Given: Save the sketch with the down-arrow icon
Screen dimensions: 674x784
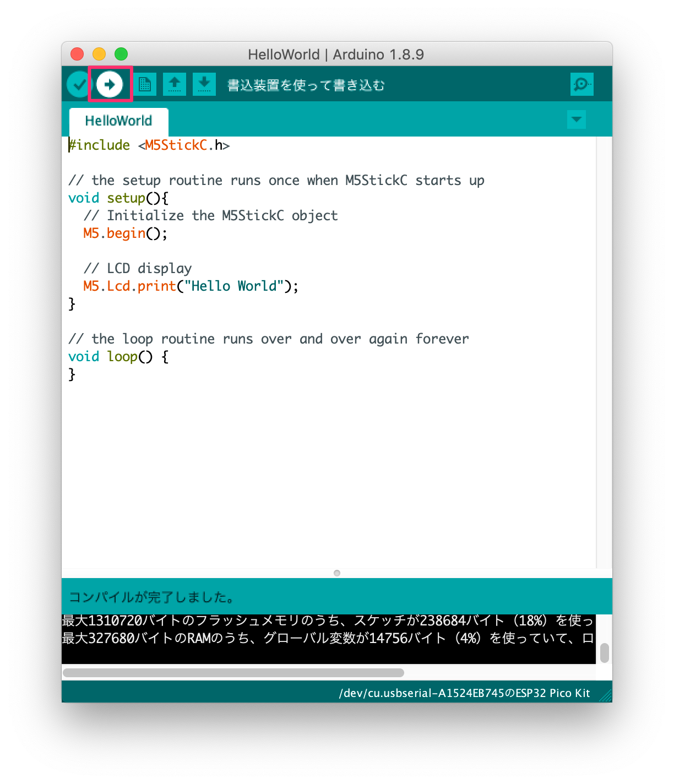Looking at the screenshot, I should pyautogui.click(x=204, y=84).
